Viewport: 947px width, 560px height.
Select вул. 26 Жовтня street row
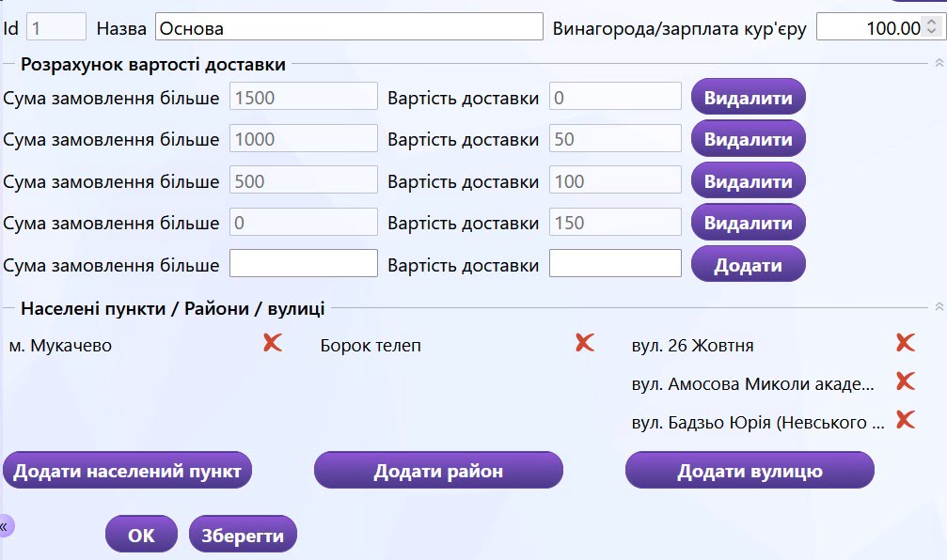click(693, 346)
